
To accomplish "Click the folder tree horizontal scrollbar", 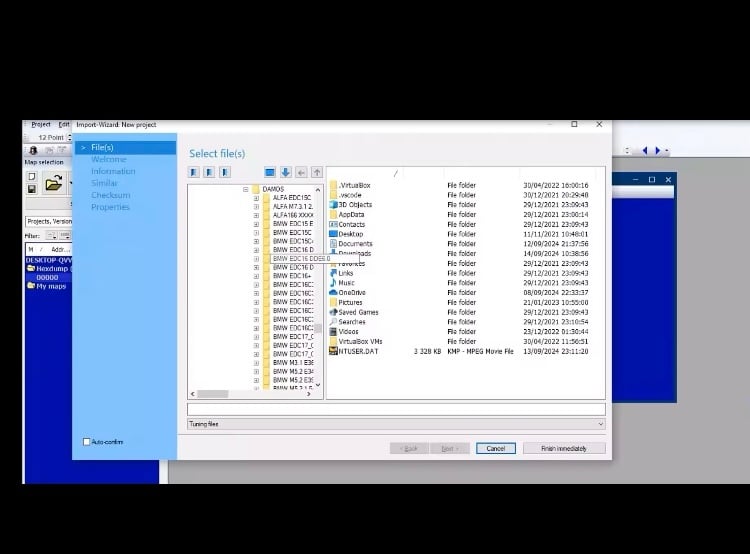I will (250, 395).
